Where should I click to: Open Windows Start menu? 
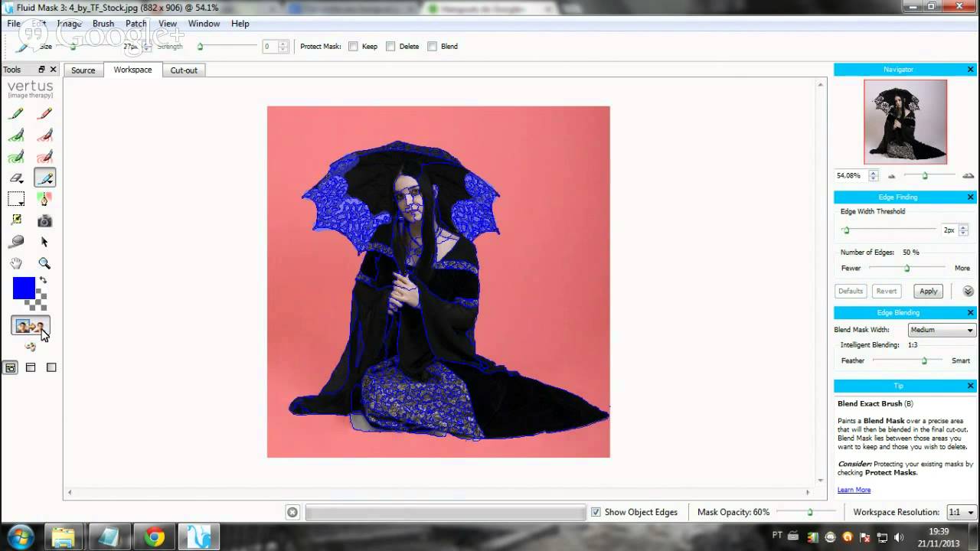click(20, 537)
